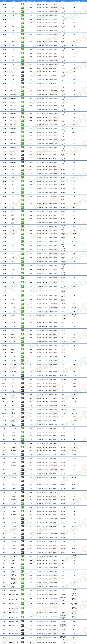
Task: Click the petrol icon in Audi 200 2B row
Action: pos(22,192)
